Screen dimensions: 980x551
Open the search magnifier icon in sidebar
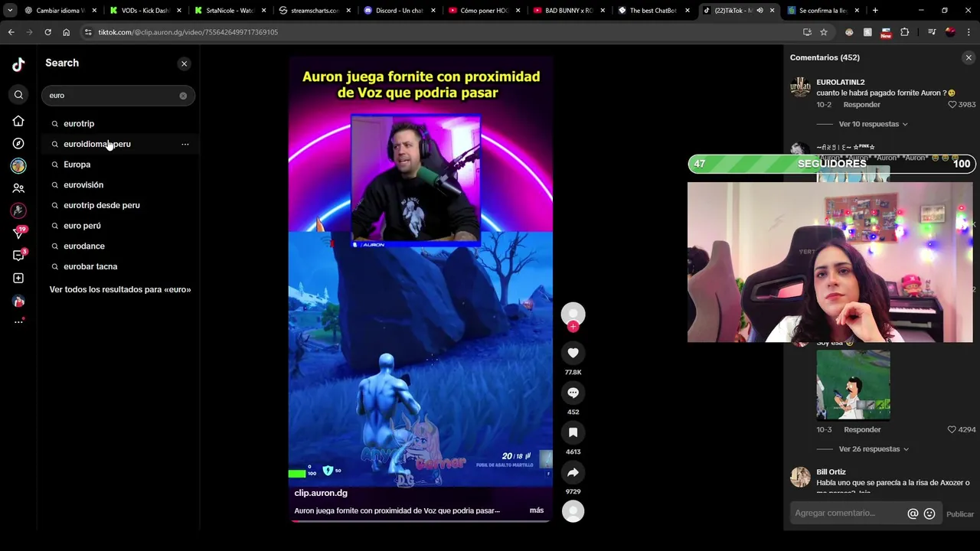point(18,95)
